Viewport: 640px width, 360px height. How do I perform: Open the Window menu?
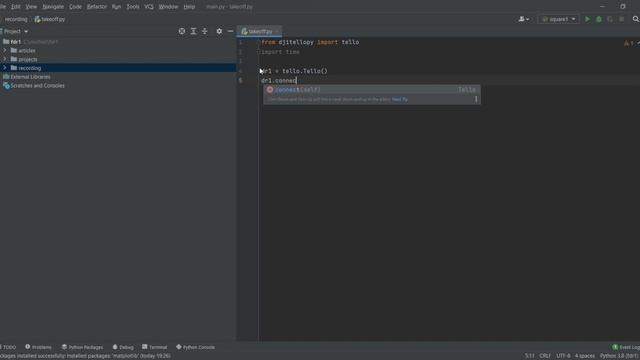[168, 7]
